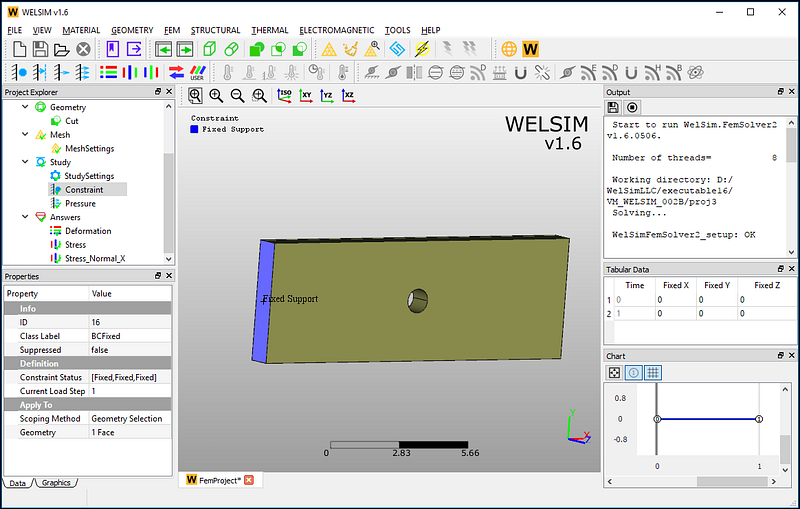
Task: Click the add box geometry icon
Action: point(210,49)
